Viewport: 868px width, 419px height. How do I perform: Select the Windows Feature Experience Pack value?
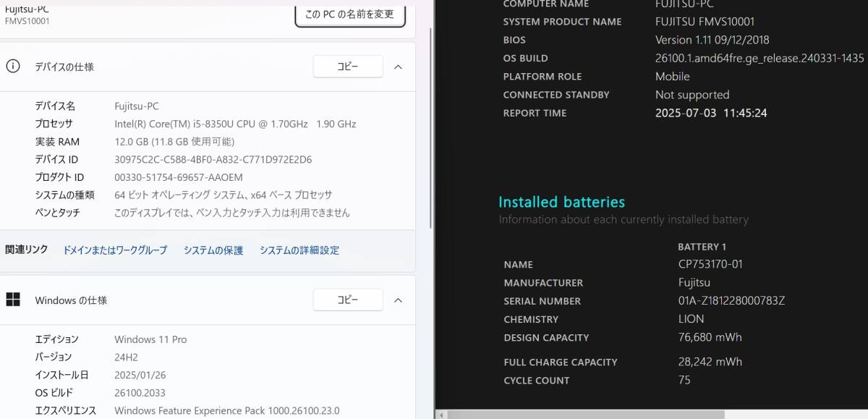click(226, 410)
